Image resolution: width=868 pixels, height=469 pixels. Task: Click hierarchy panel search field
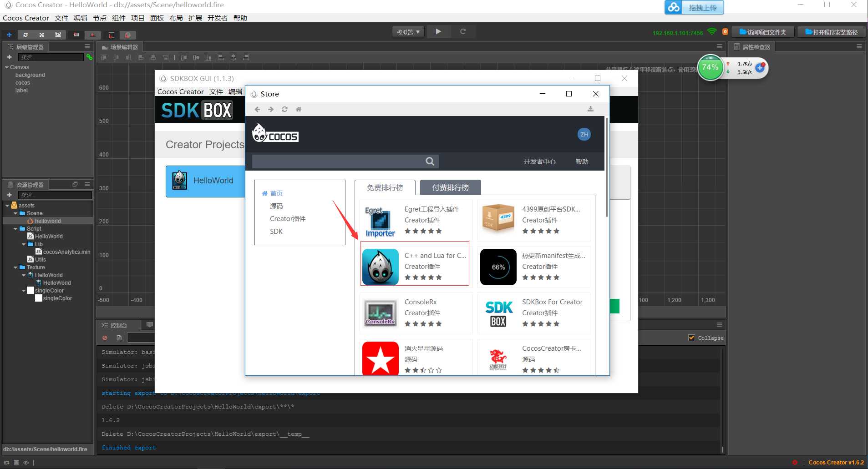click(51, 57)
